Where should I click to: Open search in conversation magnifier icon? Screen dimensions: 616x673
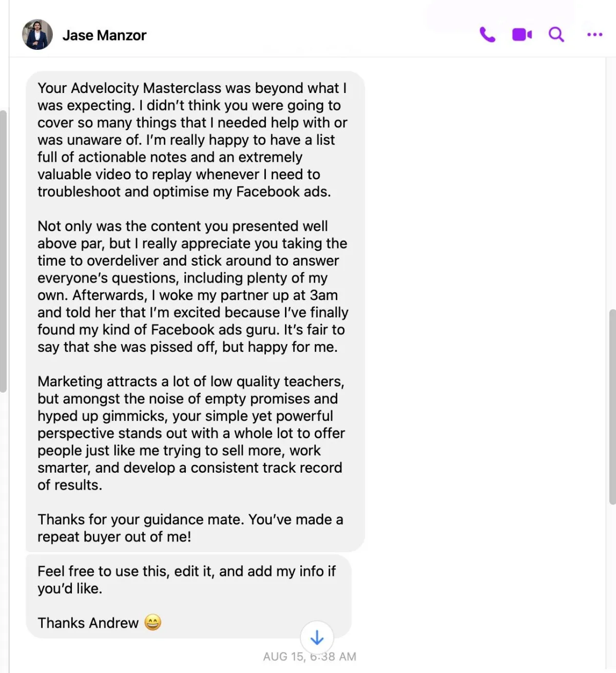(556, 35)
